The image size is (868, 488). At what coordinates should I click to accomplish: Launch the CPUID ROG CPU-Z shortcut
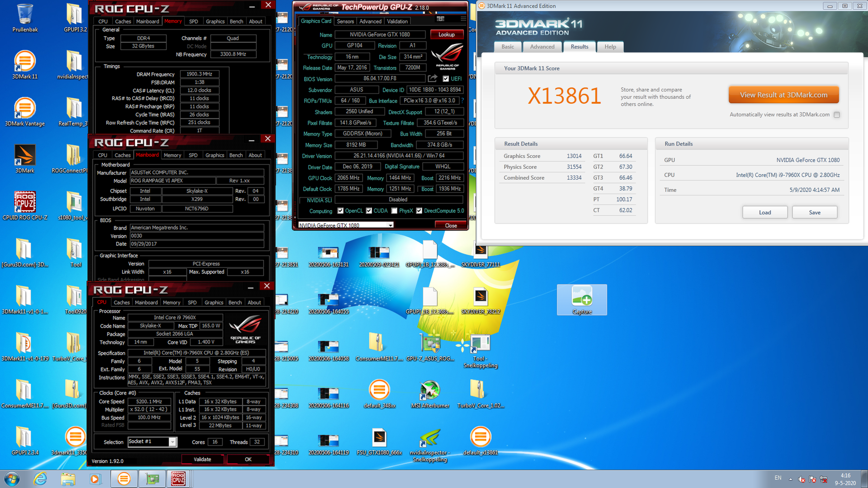[x=25, y=206]
